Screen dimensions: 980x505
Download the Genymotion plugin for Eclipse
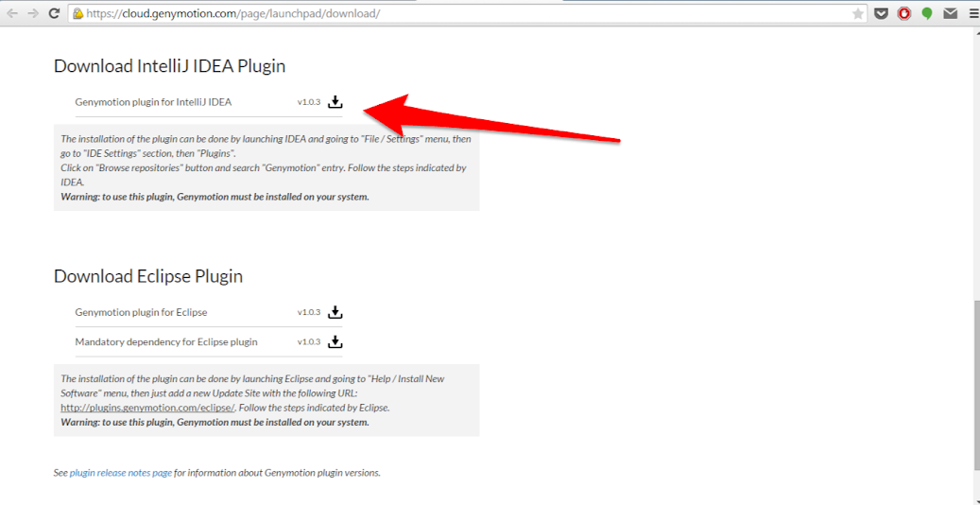pyautogui.click(x=335, y=312)
